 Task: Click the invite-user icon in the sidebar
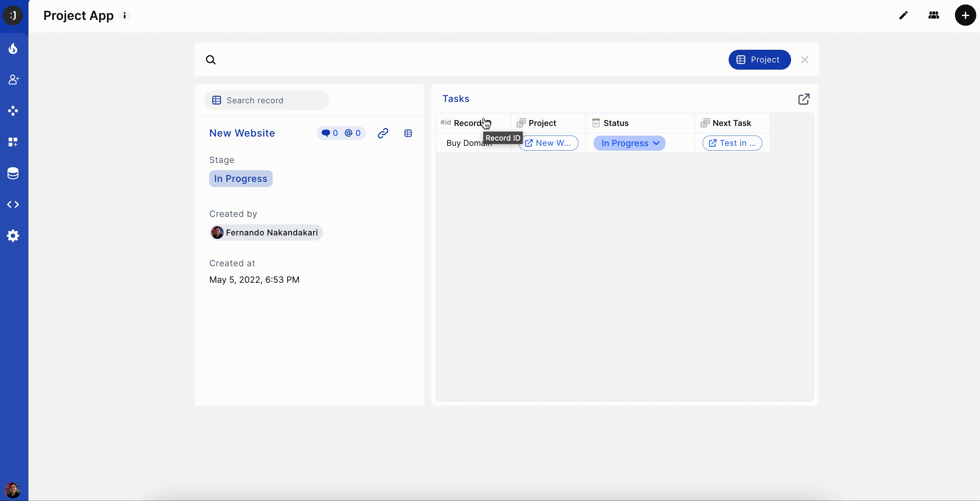(13, 80)
